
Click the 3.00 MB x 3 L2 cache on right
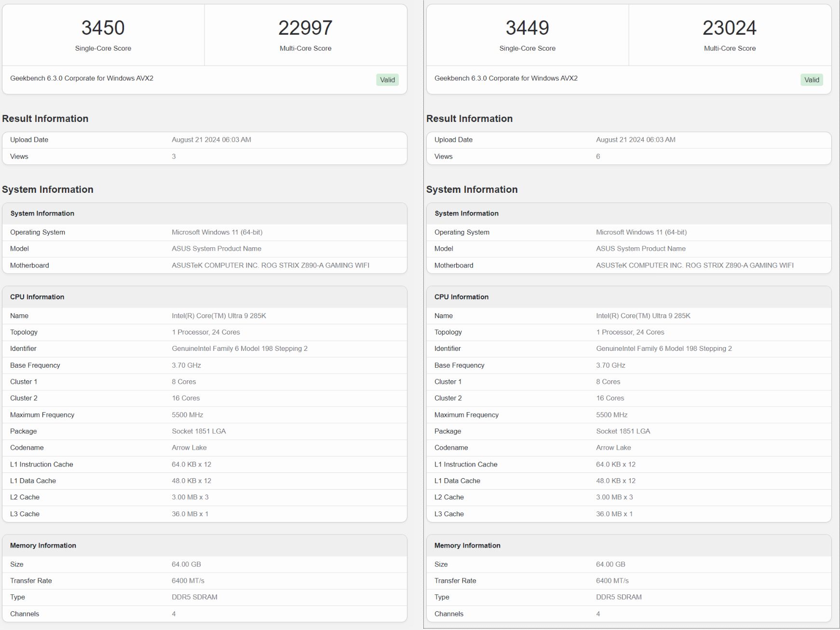pos(614,497)
